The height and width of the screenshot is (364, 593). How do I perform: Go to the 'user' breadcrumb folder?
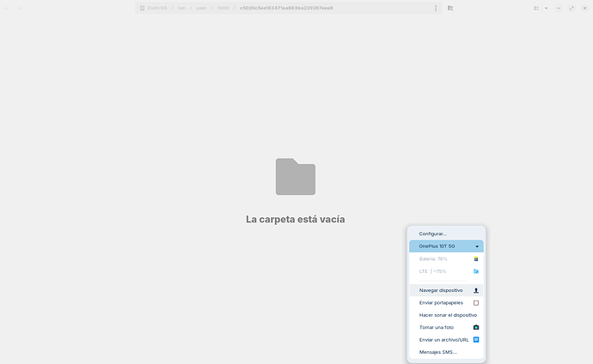click(x=201, y=8)
